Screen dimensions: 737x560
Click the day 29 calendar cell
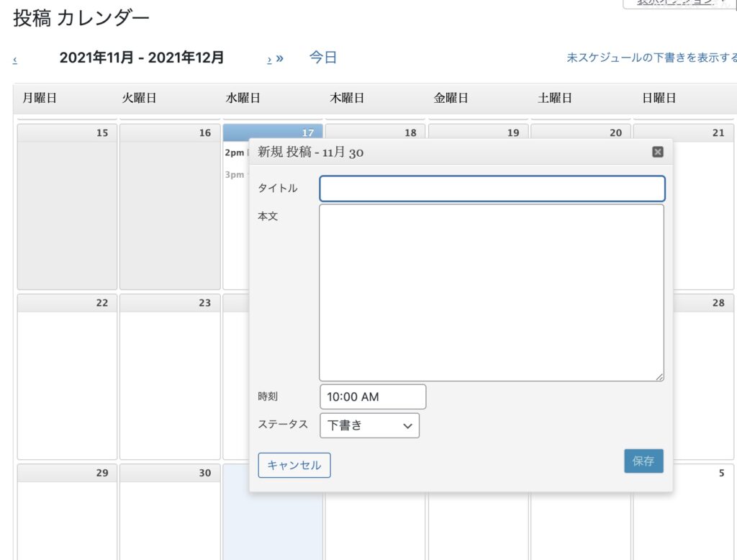click(67, 515)
